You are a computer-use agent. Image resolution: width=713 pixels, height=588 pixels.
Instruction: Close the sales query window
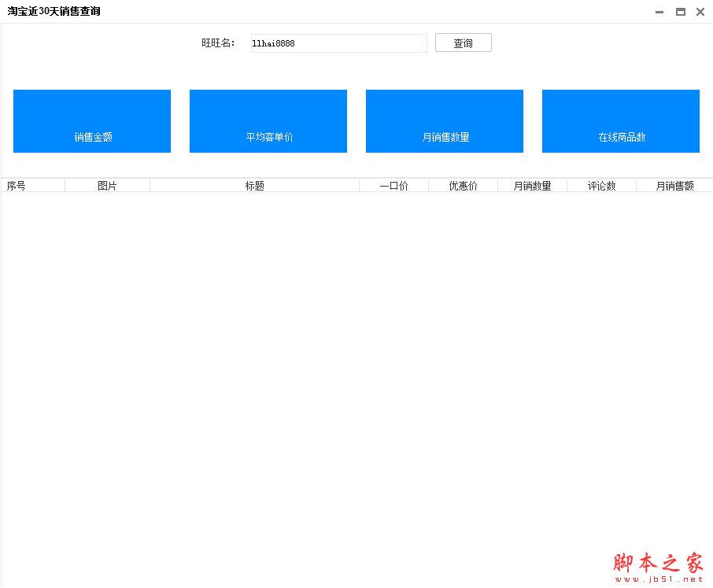pyautogui.click(x=700, y=12)
